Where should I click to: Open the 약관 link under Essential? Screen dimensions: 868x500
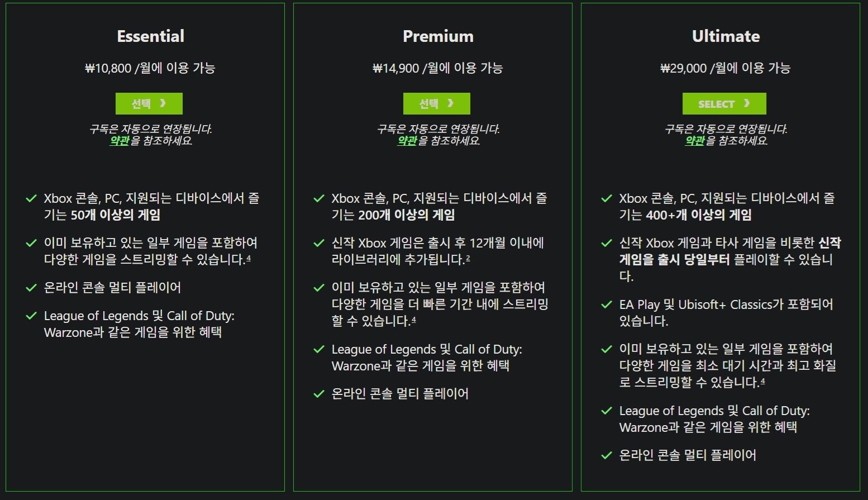pyautogui.click(x=120, y=141)
